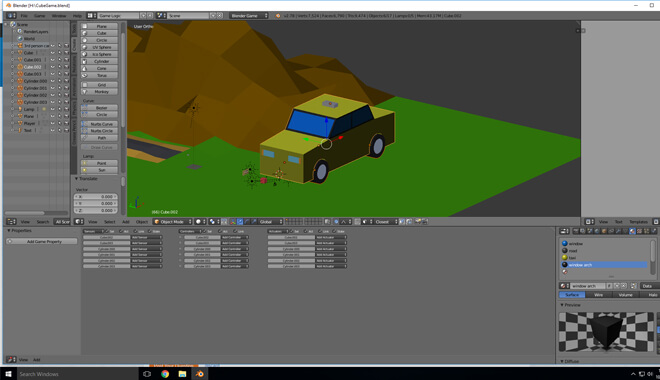This screenshot has height=380, width=660.
Task: Click the Cone mesh icon in Create panel
Action: click(85, 68)
